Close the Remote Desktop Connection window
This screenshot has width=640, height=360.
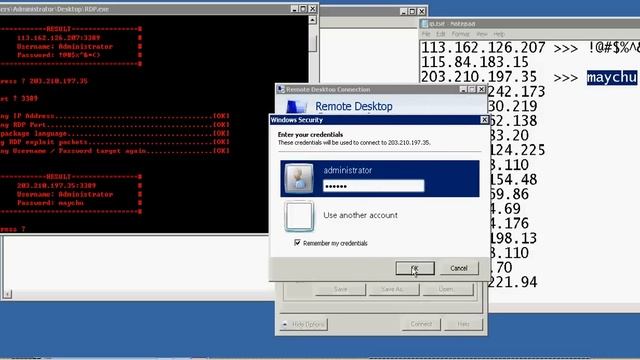pyautogui.click(x=482, y=89)
